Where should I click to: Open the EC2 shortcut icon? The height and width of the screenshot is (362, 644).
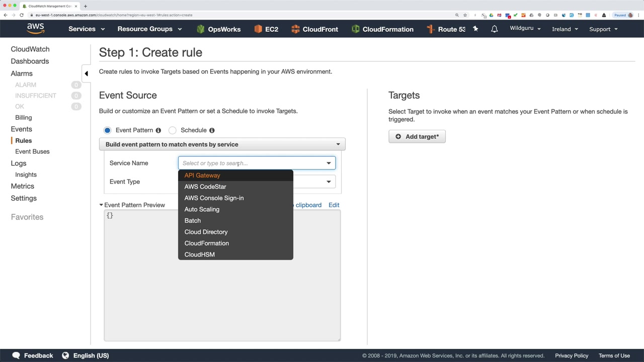pyautogui.click(x=258, y=29)
